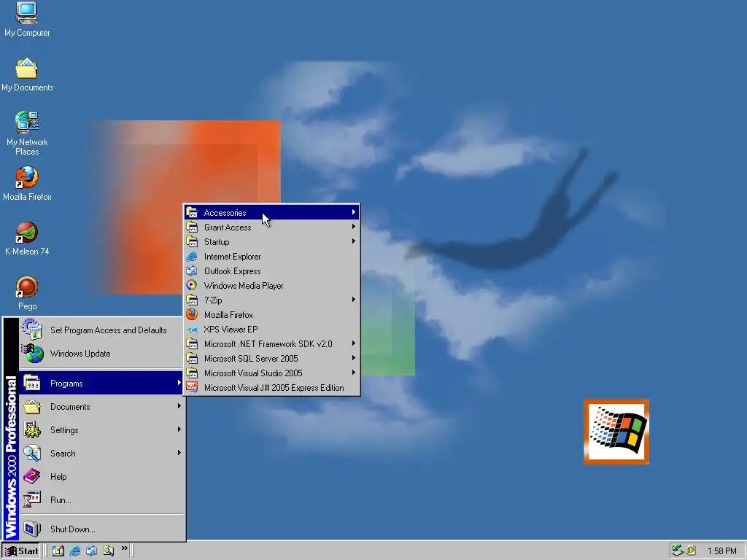The height and width of the screenshot is (560, 747).
Task: Click the Internet Explorer icon in the Programs menu
Action: pyautogui.click(x=192, y=256)
